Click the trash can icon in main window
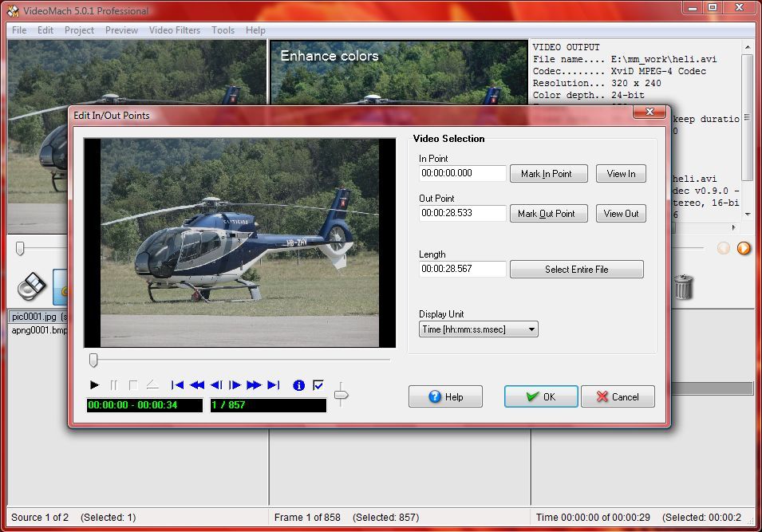Screen dimensions: 762x532 (x=681, y=287)
